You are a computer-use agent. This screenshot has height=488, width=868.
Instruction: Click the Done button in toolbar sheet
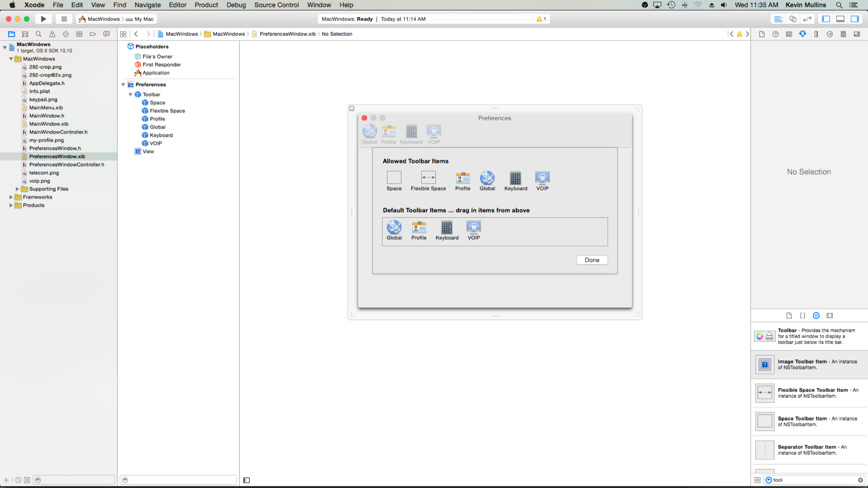[x=592, y=260]
